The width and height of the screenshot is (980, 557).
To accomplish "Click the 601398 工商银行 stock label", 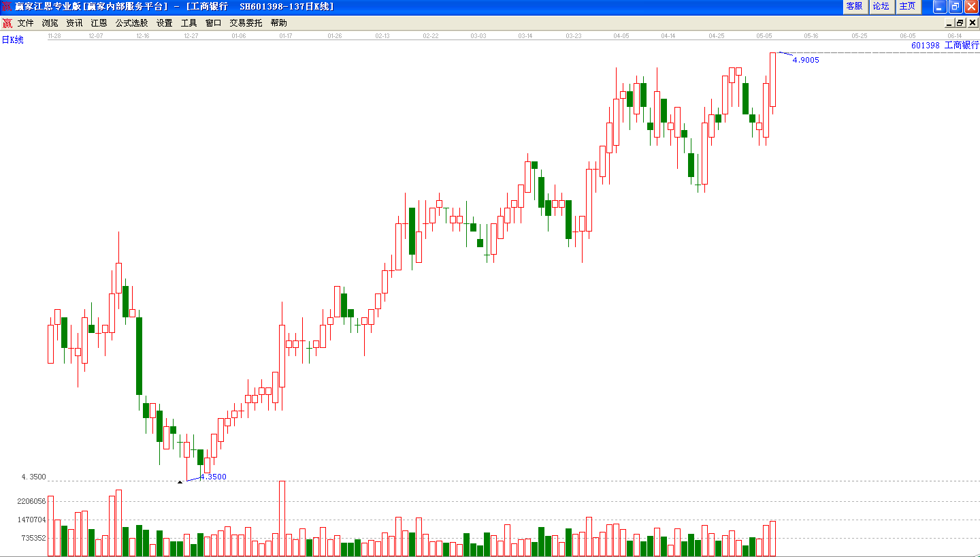I will [x=945, y=46].
